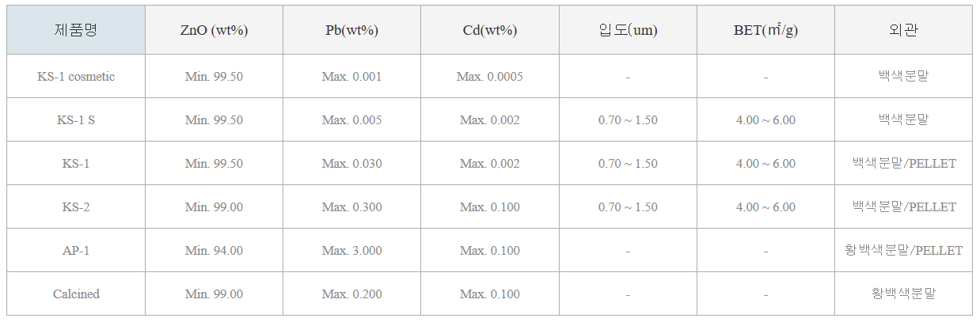Viewport: 980px width, 322px height.
Task: Click the Min. 94.00 ZnO value
Action: coord(214,251)
